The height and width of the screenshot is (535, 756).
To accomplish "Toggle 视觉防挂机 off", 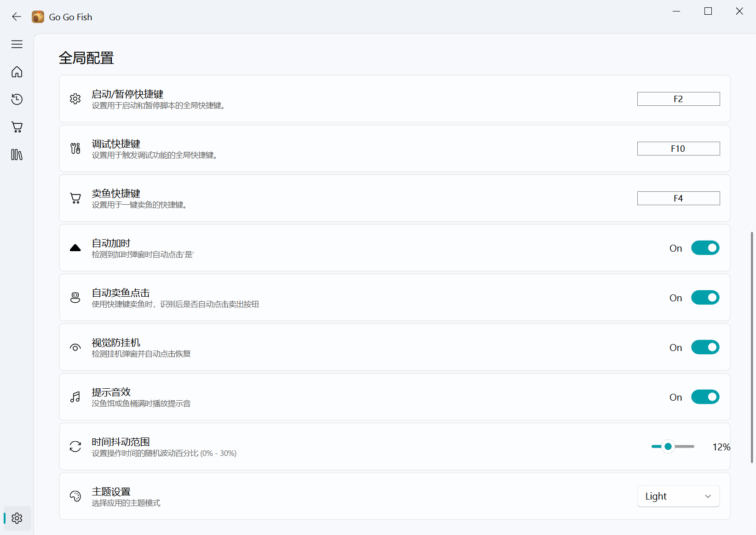I will coord(705,347).
